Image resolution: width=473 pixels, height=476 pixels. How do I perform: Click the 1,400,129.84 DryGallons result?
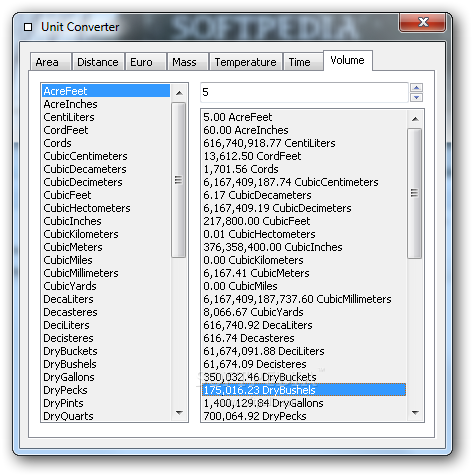click(x=304, y=403)
